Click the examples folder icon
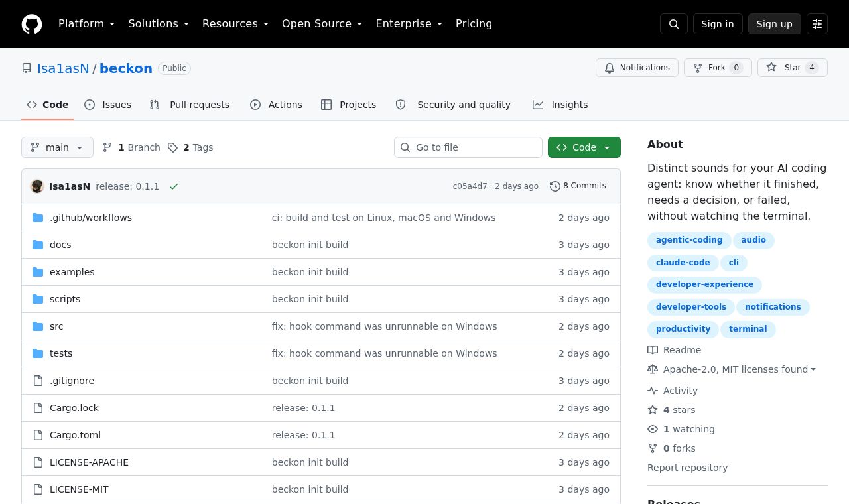849x504 pixels. pos(38,272)
